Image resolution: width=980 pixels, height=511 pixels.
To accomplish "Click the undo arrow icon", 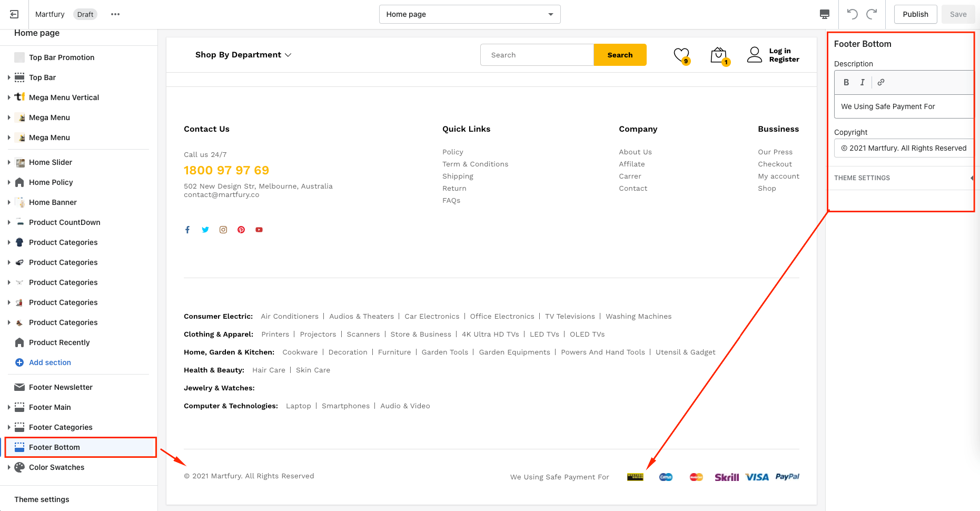I will point(852,14).
